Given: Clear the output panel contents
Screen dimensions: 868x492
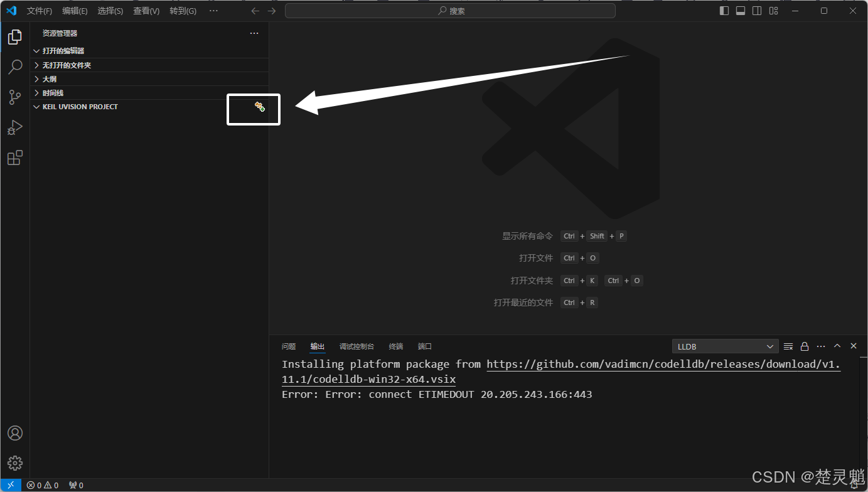Looking at the screenshot, I should pos(788,346).
